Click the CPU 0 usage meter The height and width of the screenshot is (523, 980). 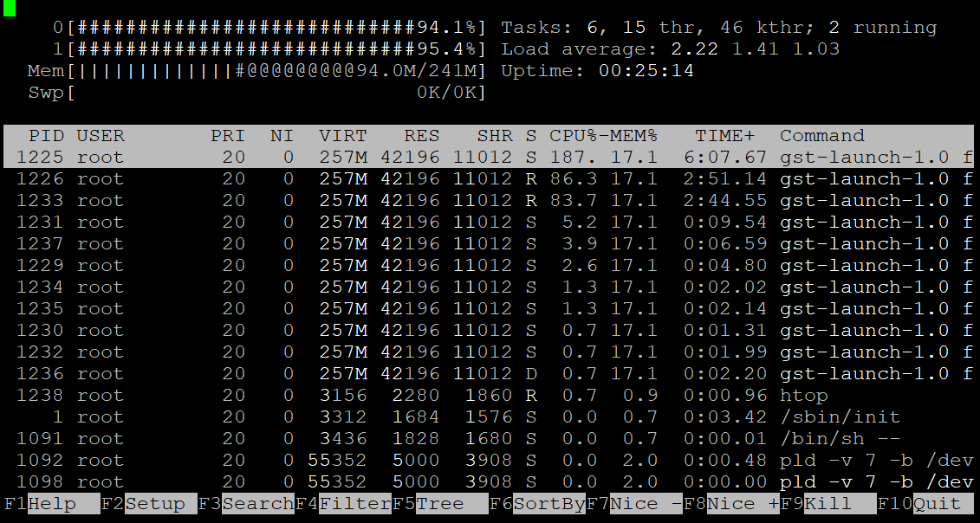pyautogui.click(x=277, y=28)
